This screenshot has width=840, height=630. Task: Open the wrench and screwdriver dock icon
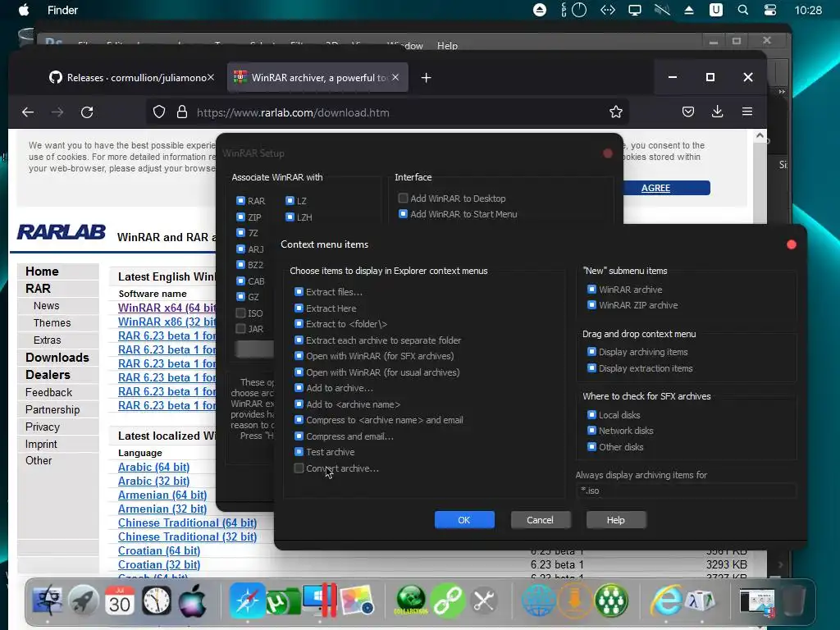[x=484, y=600]
